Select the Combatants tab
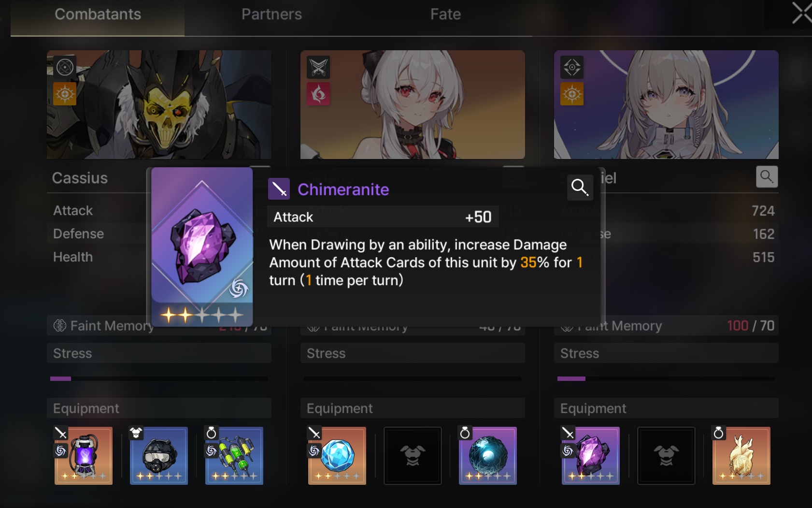The height and width of the screenshot is (508, 812). tap(98, 15)
